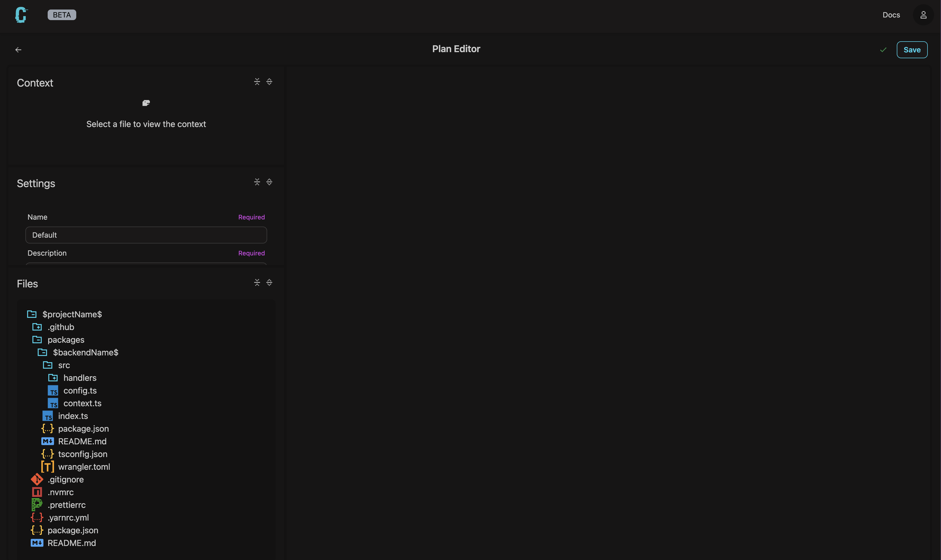
Task: Click the back arrow to leave Plan Editor
Action: click(19, 49)
